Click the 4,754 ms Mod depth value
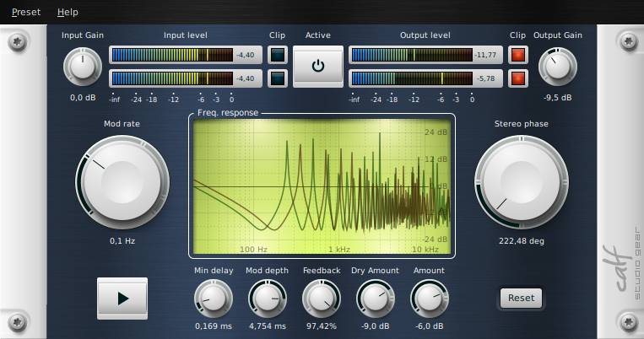Image resolution: width=644 pixels, height=339 pixels. click(268, 326)
